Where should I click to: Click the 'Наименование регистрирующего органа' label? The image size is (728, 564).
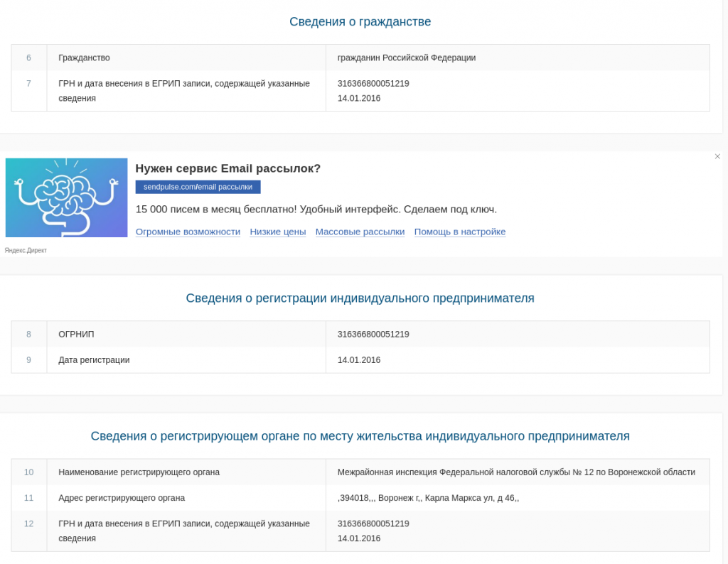139,472
